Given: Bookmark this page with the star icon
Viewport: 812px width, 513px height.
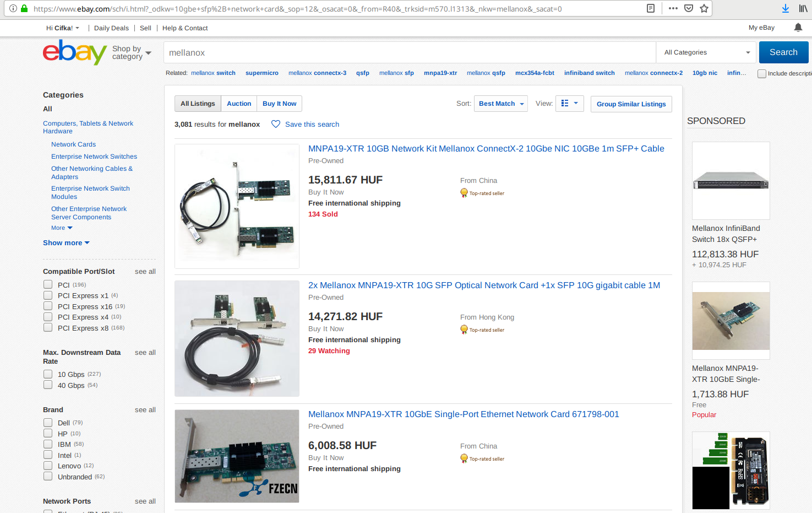Looking at the screenshot, I should 704,8.
